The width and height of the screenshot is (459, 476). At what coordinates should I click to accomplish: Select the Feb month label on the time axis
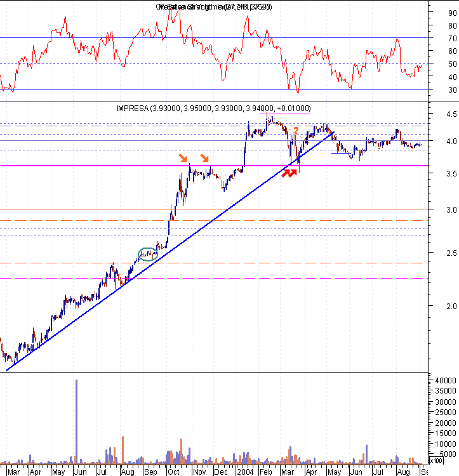coord(265,472)
